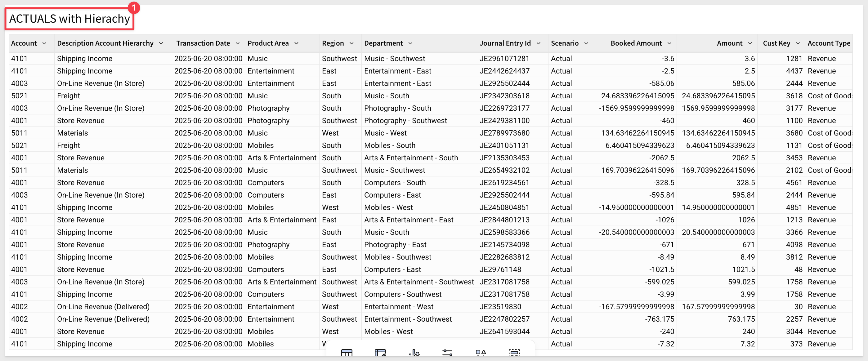Select booked amount cell -585.06

(x=662, y=83)
